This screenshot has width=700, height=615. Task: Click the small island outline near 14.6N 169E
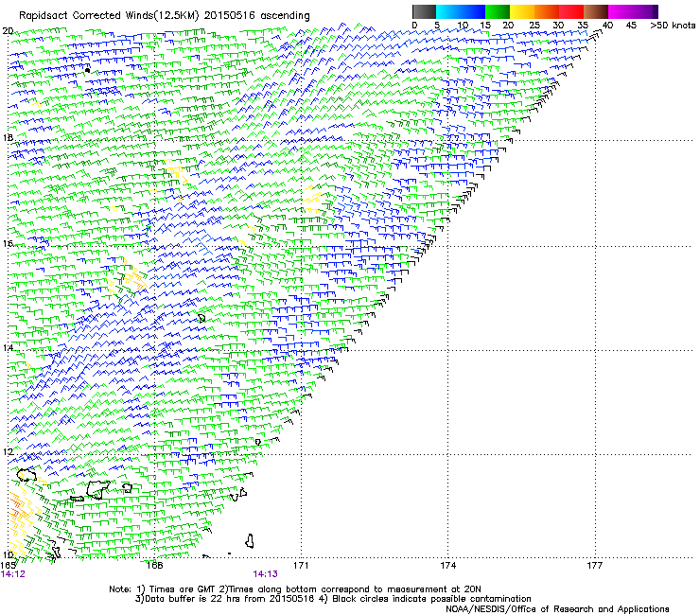(x=201, y=318)
